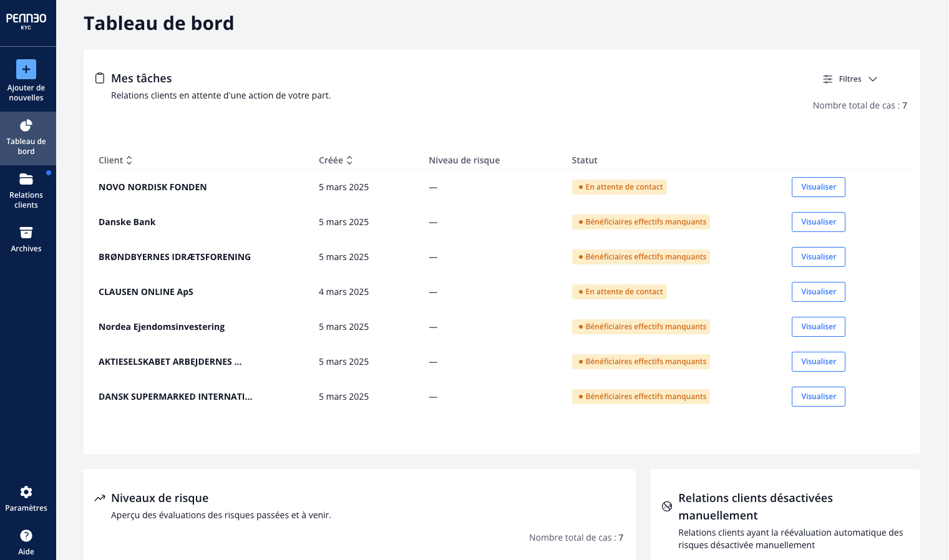
Task: Open Tableau de bord pie chart icon
Action: click(26, 126)
